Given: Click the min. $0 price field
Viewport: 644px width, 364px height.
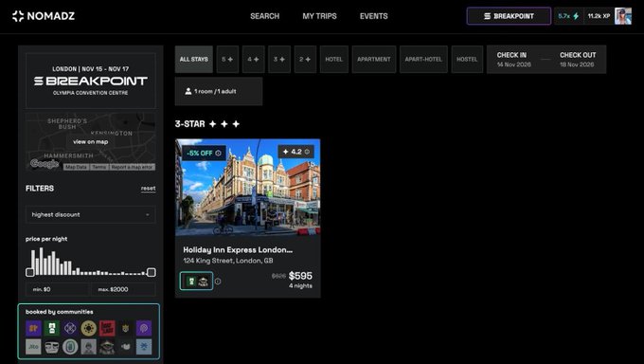Looking at the screenshot, I should 57,289.
